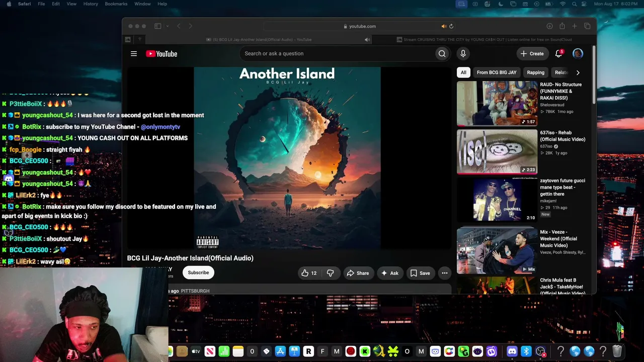
Task: Open the zaytoven gettin there beat thumbnail
Action: tap(497, 200)
